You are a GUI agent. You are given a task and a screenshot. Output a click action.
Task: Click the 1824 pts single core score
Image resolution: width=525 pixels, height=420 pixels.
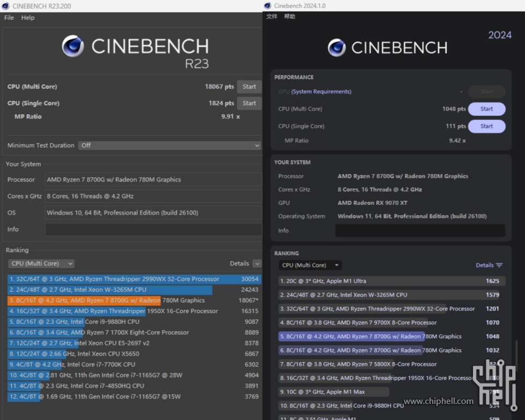click(221, 103)
